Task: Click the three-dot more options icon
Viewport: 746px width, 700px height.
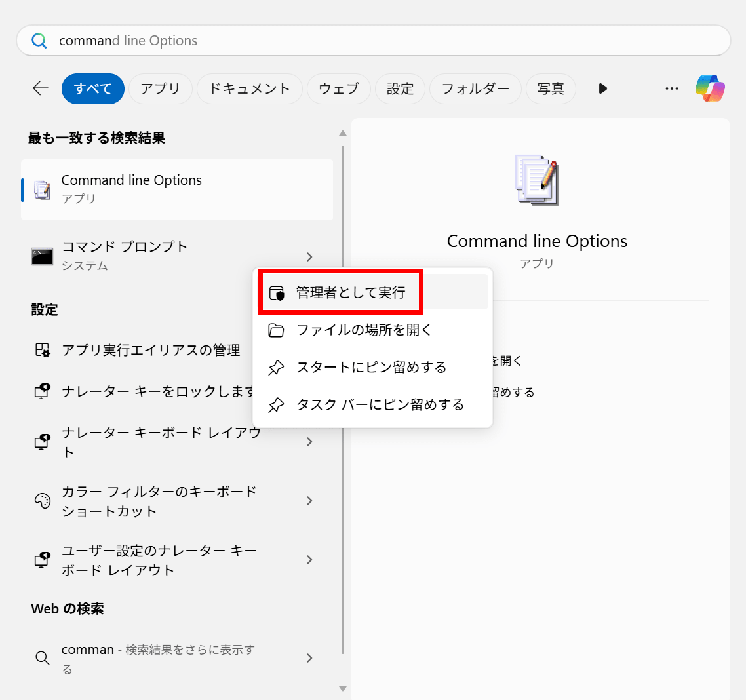Action: point(671,88)
